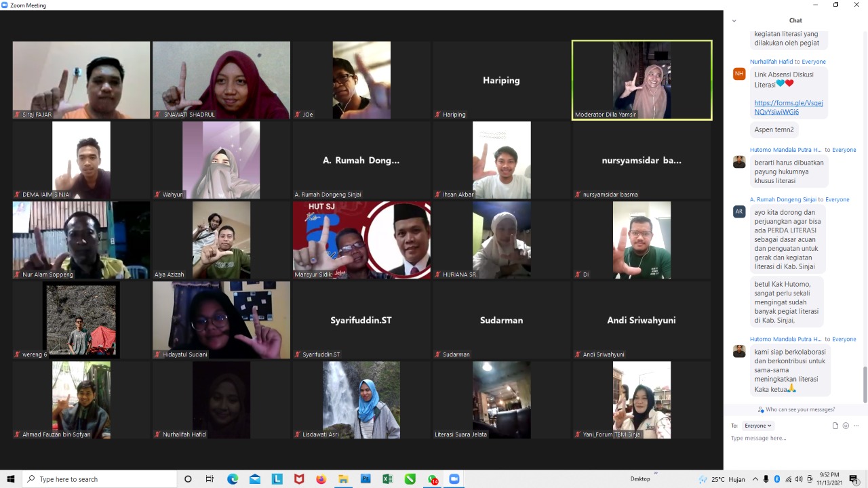Image resolution: width=868 pixels, height=488 pixels.
Task: Collapse the Chat panel chevron
Action: [x=734, y=20]
